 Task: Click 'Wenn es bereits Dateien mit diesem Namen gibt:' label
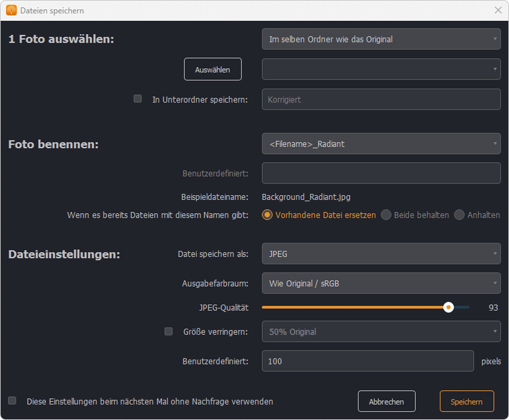point(158,215)
